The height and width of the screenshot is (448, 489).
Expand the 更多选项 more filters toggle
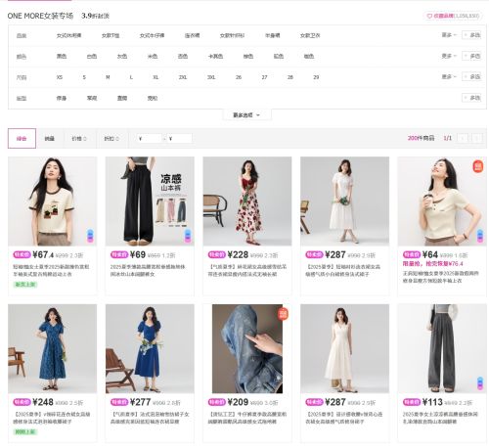(x=246, y=115)
